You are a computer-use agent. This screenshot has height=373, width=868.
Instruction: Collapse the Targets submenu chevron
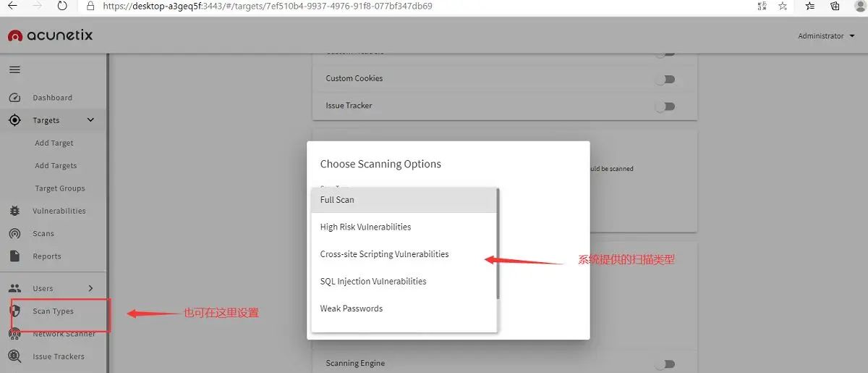(x=90, y=120)
